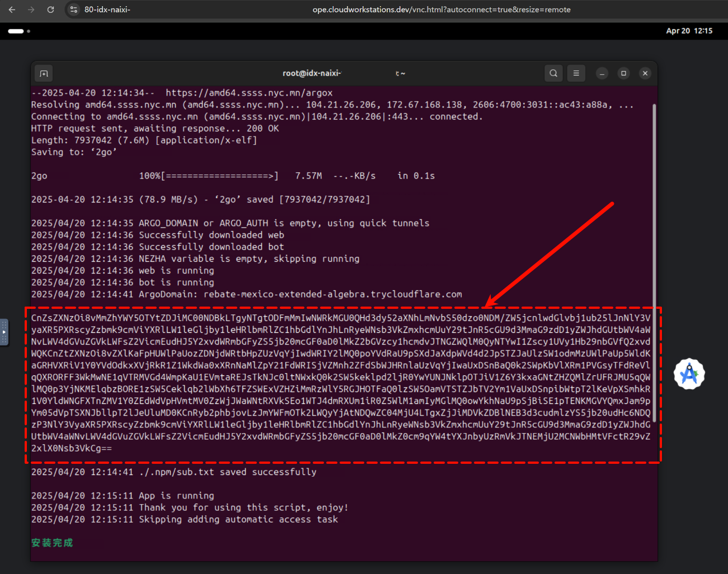Screen dimensions: 728x574
Task: Reload the browser page
Action: [x=50, y=10]
